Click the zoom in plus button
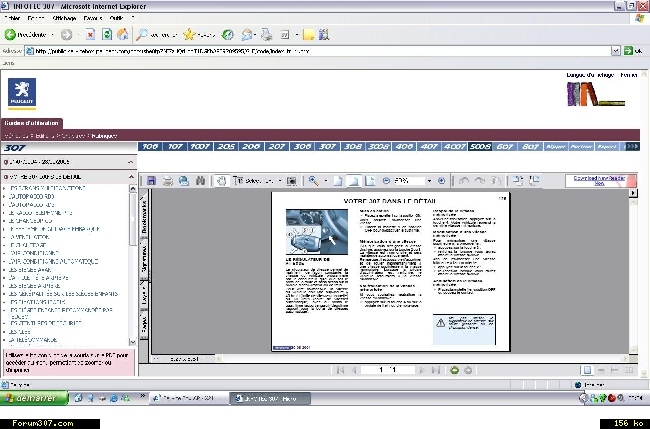The image size is (650, 429). tap(441, 181)
